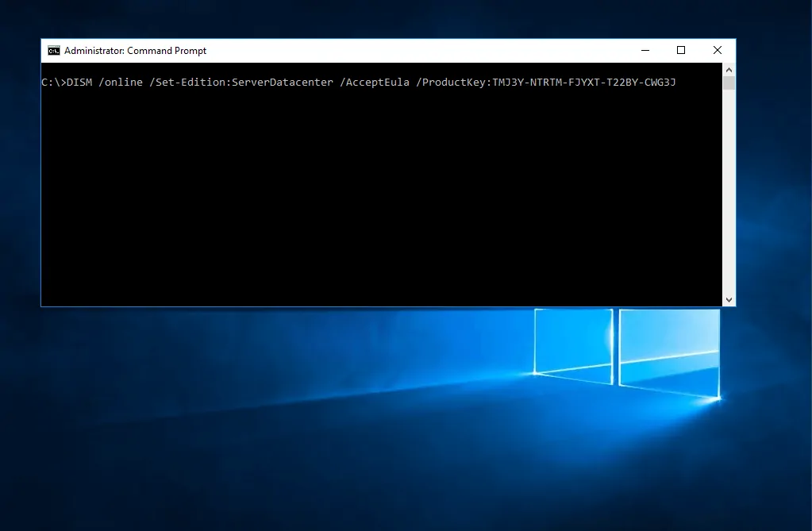
Task: Select the DISM command word
Action: click(79, 82)
